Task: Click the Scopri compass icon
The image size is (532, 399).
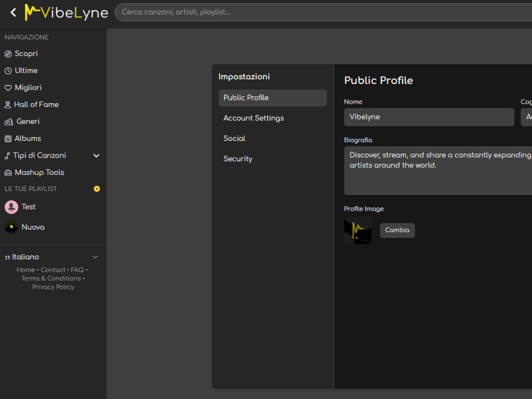Action: pos(8,54)
